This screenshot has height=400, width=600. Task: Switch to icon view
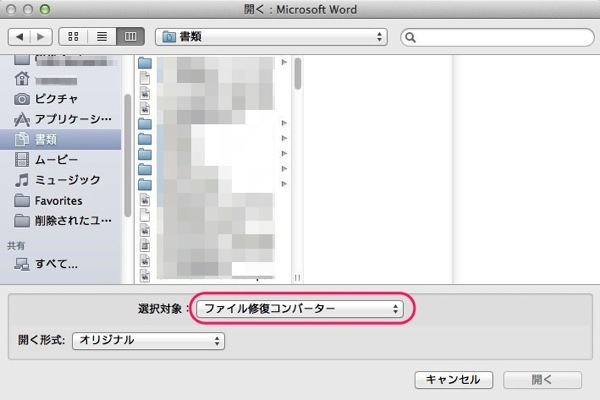coord(73,37)
